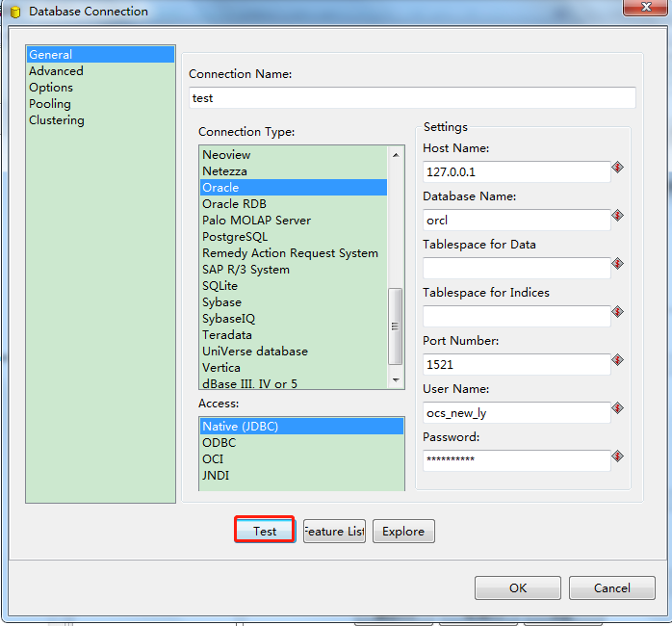Select Native (JDBC) access method
This screenshot has width=672, height=626.
tap(301, 427)
